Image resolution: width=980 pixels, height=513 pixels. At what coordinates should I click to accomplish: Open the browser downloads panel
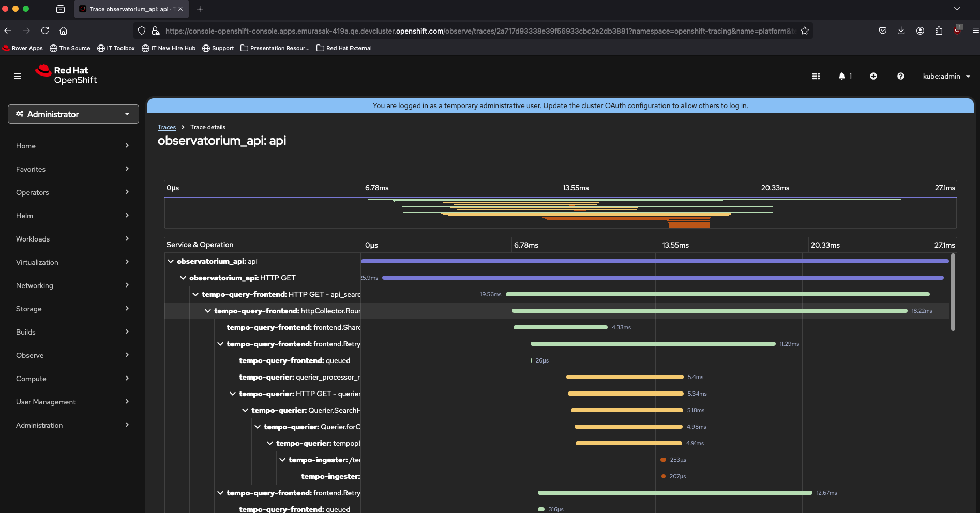pyautogui.click(x=901, y=31)
